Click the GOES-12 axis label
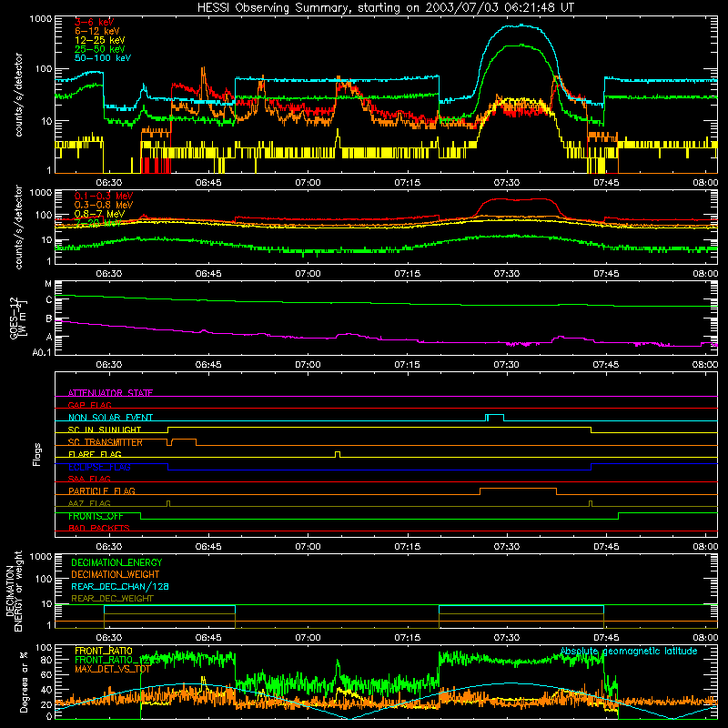This screenshot has height=728, width=728. point(18,318)
